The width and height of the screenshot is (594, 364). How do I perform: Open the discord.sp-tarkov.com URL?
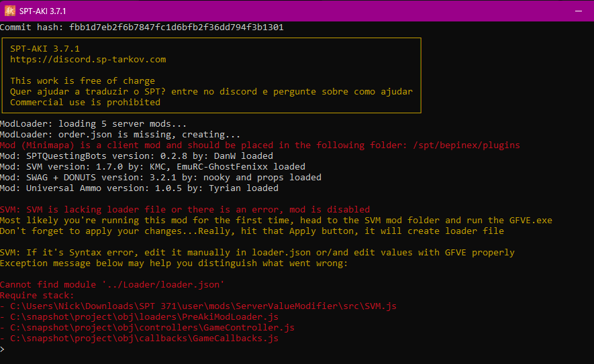[x=88, y=60]
